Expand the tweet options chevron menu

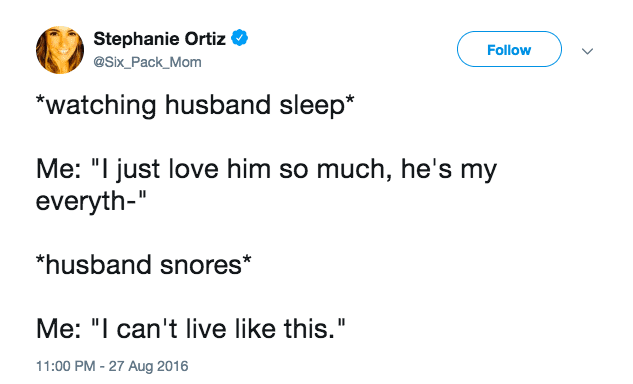[587, 51]
